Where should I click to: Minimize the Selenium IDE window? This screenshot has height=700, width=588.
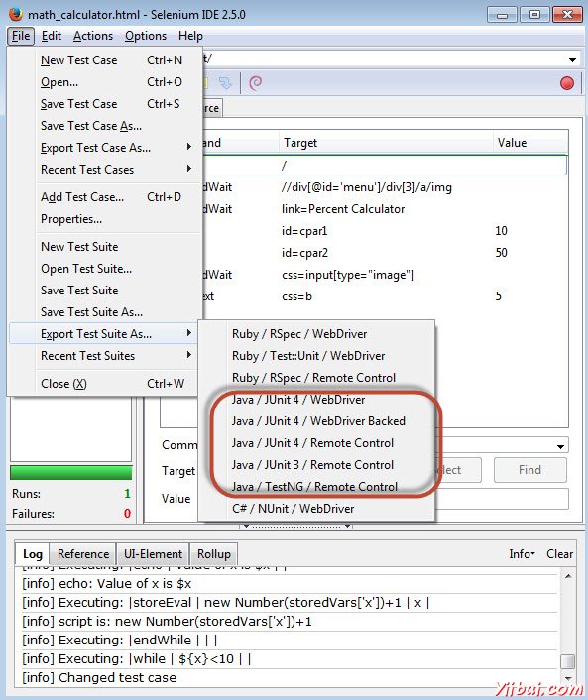tap(503, 15)
